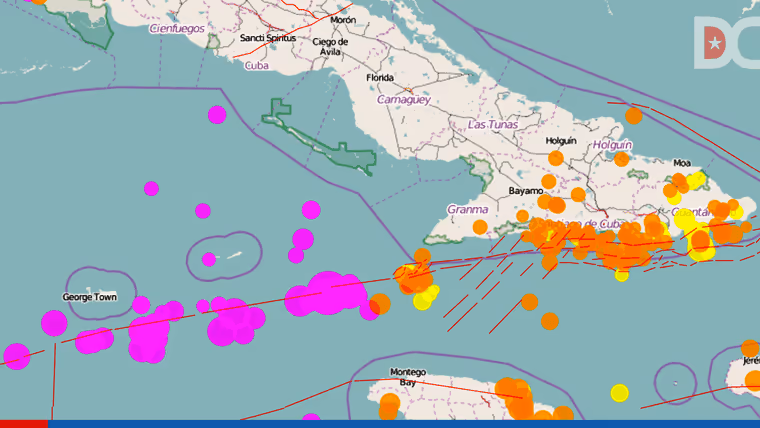
Task: Click the DC star logo watermark
Action: (726, 43)
